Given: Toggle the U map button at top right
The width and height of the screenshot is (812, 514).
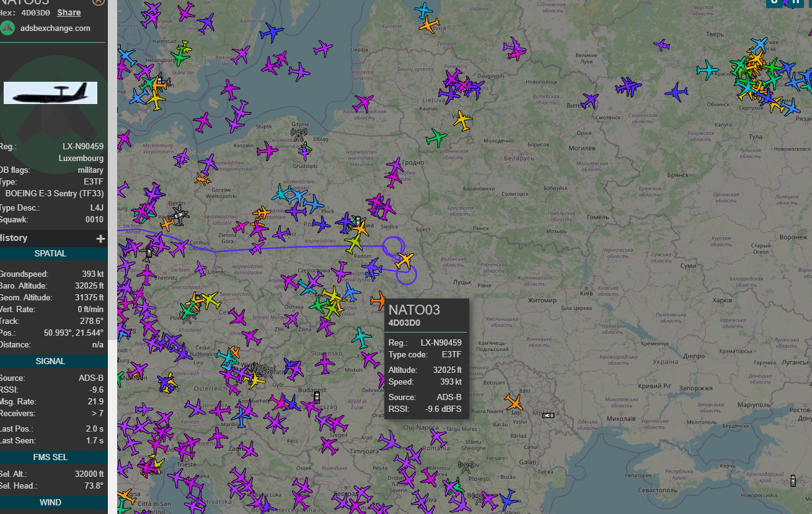Looking at the screenshot, I should pyautogui.click(x=775, y=2).
